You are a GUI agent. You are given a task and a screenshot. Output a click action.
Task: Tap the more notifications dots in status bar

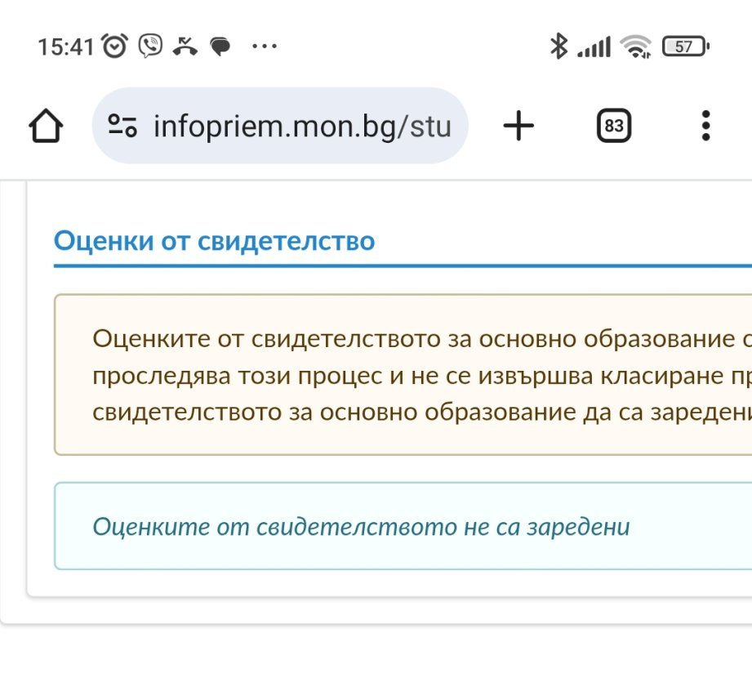pos(265,47)
